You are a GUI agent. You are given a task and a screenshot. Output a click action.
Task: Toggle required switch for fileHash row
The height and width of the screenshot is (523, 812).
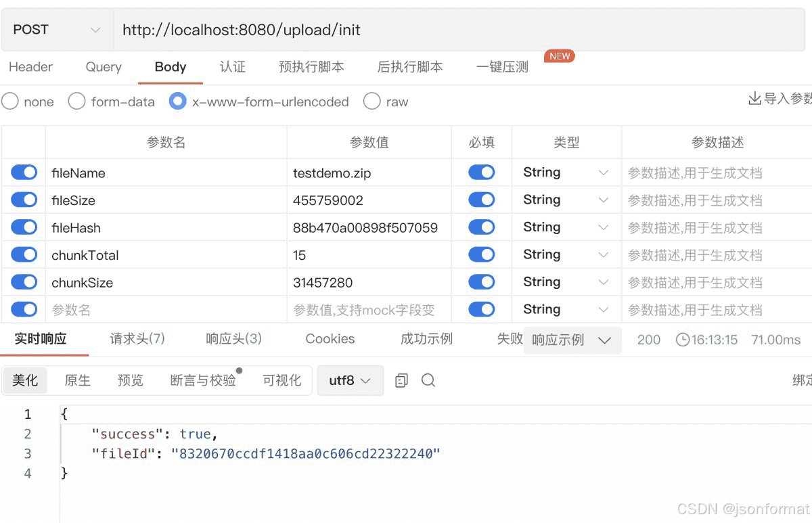482,227
